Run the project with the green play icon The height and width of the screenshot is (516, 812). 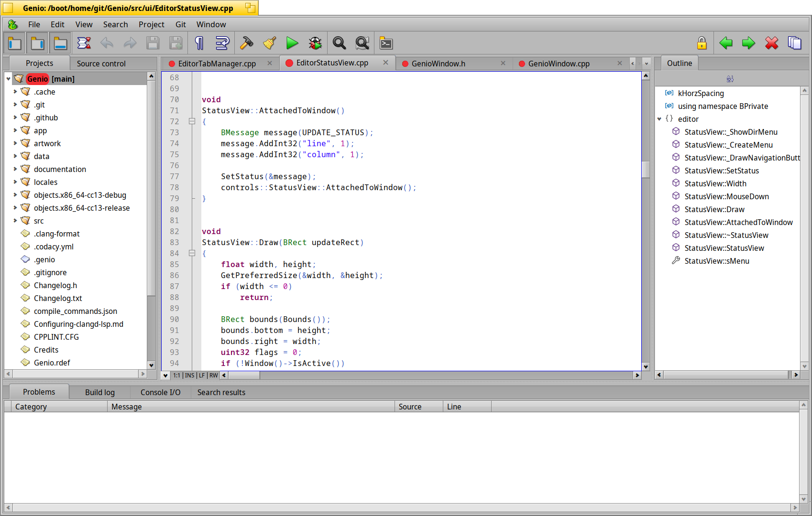292,43
